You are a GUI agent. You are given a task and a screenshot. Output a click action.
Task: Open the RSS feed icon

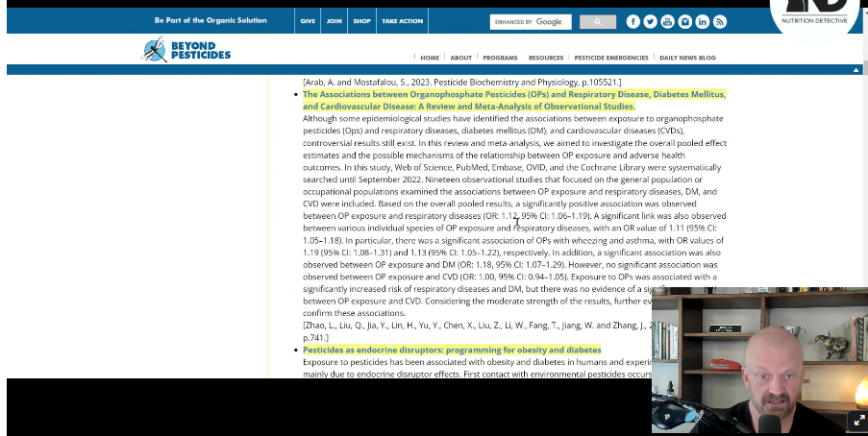pyautogui.click(x=720, y=21)
